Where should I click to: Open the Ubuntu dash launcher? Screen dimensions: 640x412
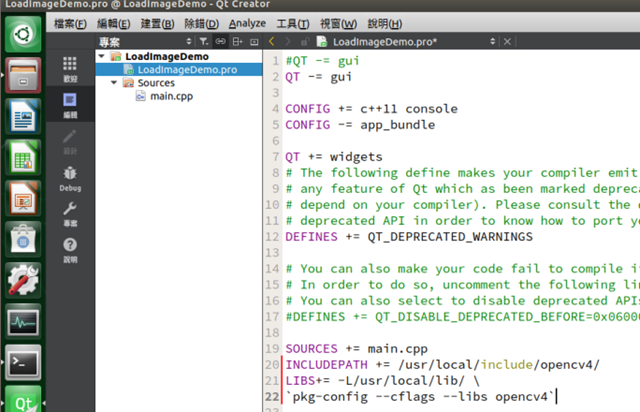click(23, 34)
